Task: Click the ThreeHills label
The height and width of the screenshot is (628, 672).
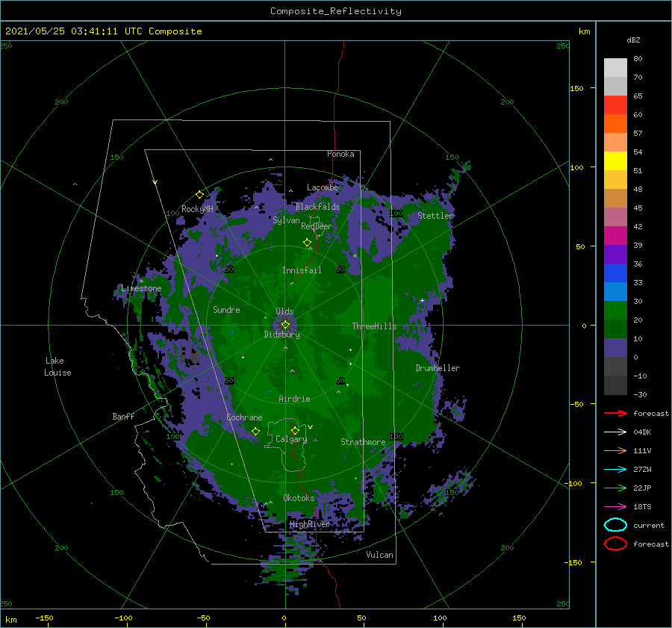Action: 375,326
